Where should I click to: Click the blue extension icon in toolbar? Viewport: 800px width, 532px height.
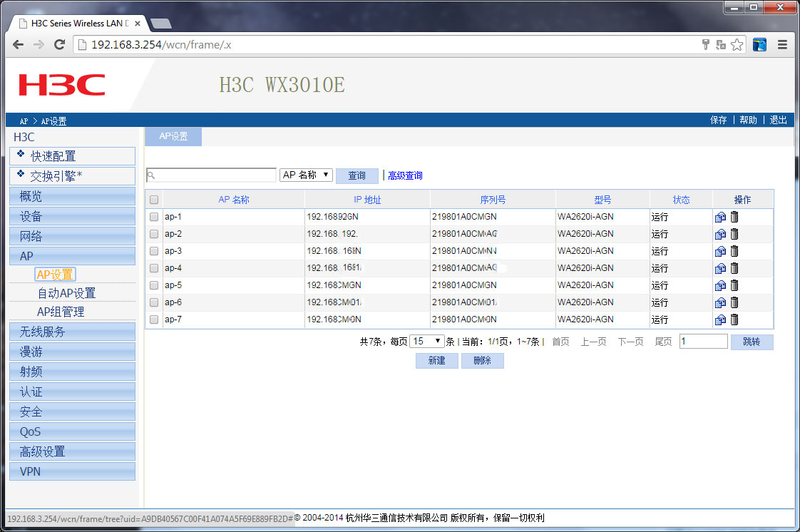(759, 45)
